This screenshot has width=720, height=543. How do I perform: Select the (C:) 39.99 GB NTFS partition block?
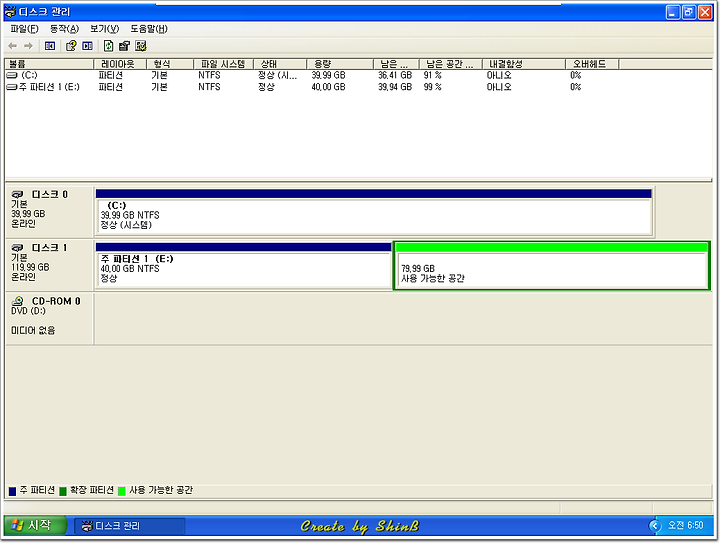(x=374, y=213)
